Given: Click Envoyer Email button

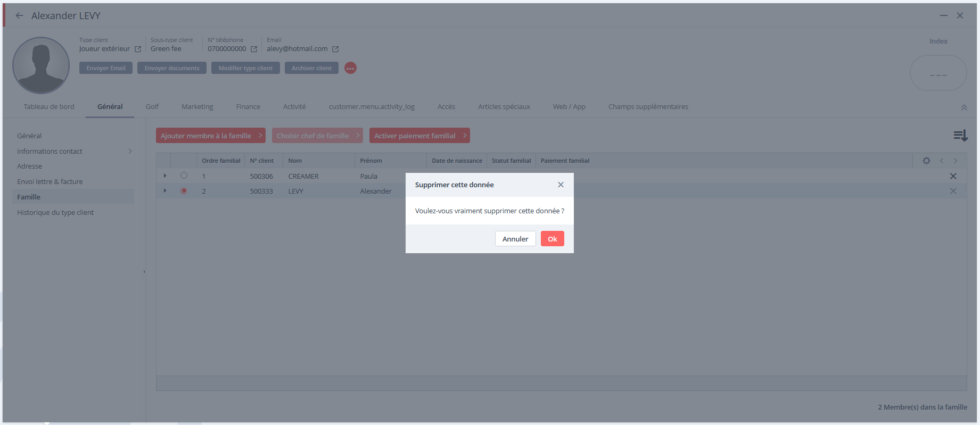Looking at the screenshot, I should pos(106,68).
